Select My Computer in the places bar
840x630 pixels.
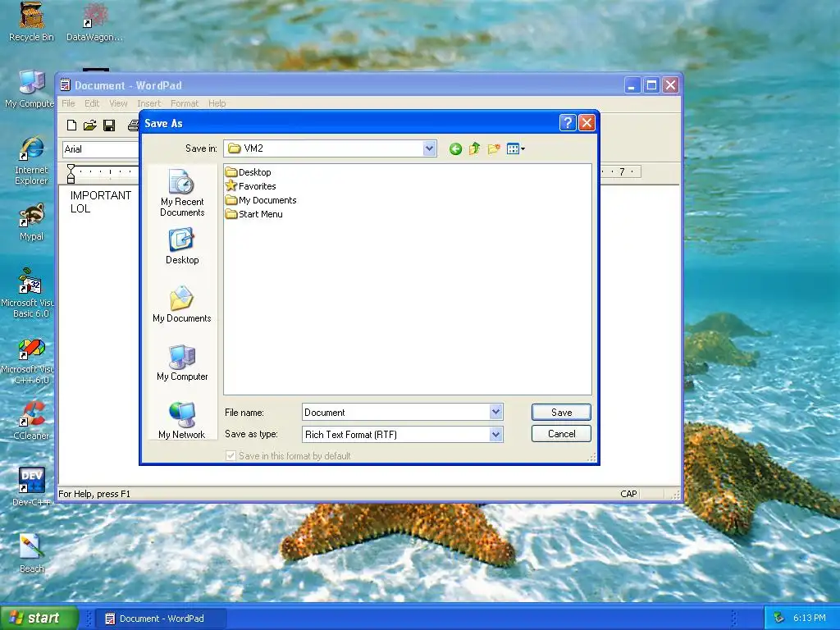coord(182,363)
